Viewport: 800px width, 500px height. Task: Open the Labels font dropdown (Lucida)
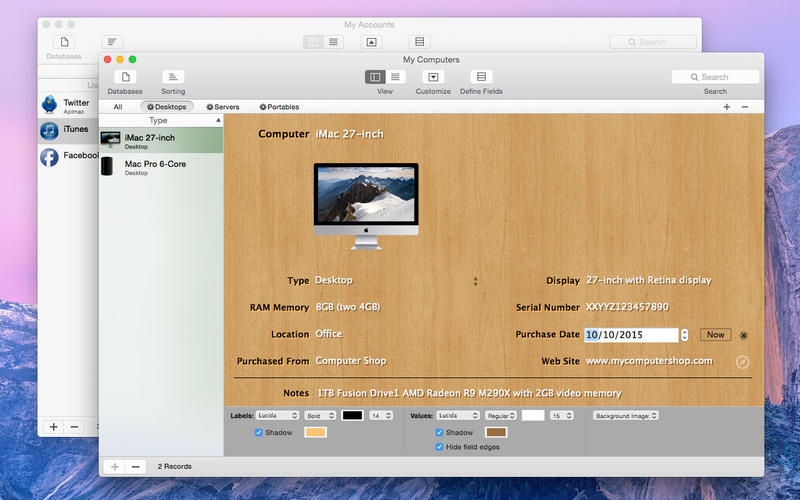(x=279, y=415)
